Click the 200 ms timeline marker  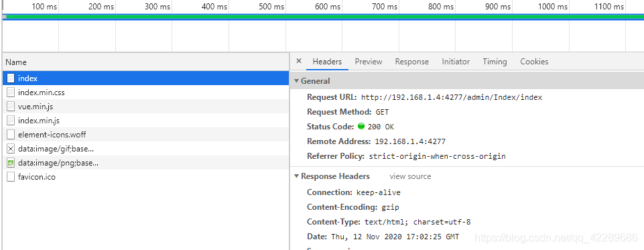[x=101, y=7]
